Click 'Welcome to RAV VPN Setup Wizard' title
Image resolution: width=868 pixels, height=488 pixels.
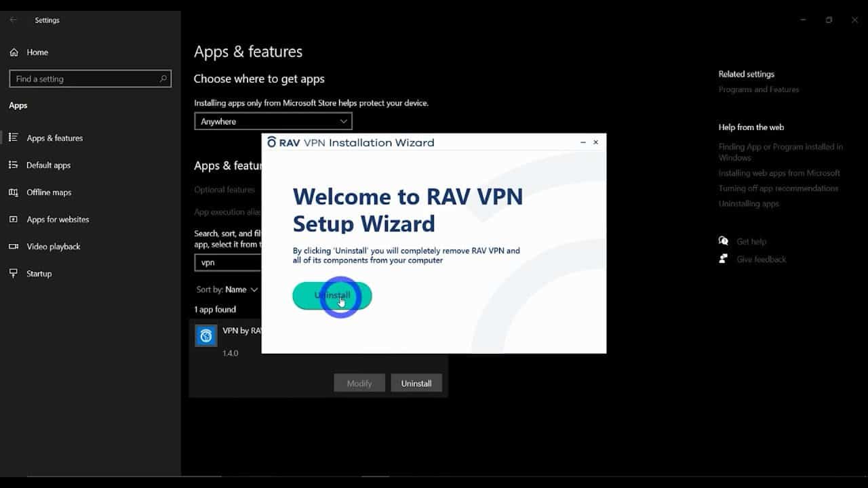tap(408, 209)
